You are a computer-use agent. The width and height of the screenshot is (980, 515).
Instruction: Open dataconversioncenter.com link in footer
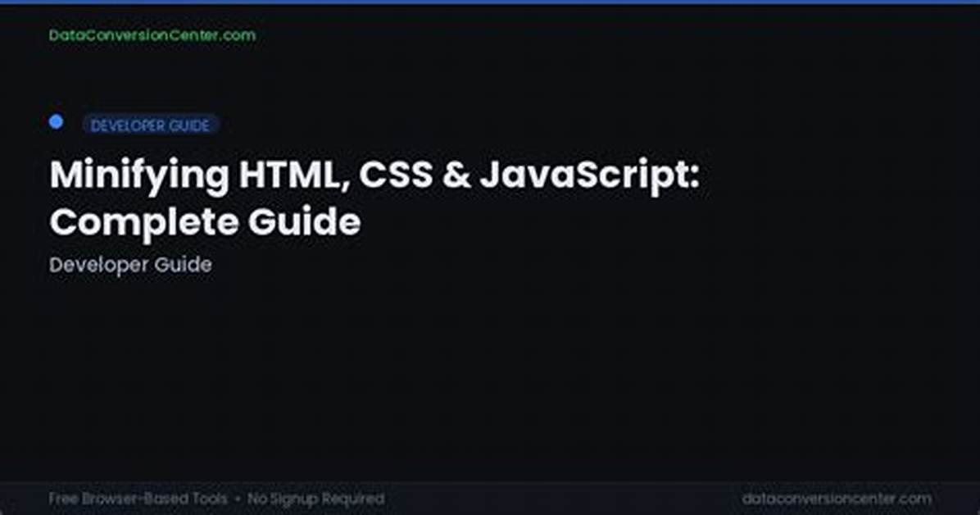tap(837, 499)
